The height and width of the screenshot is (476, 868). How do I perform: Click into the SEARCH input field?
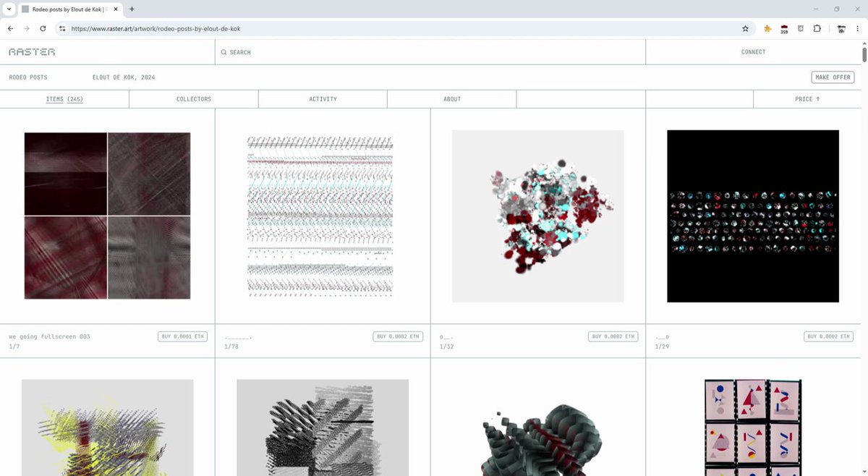430,52
